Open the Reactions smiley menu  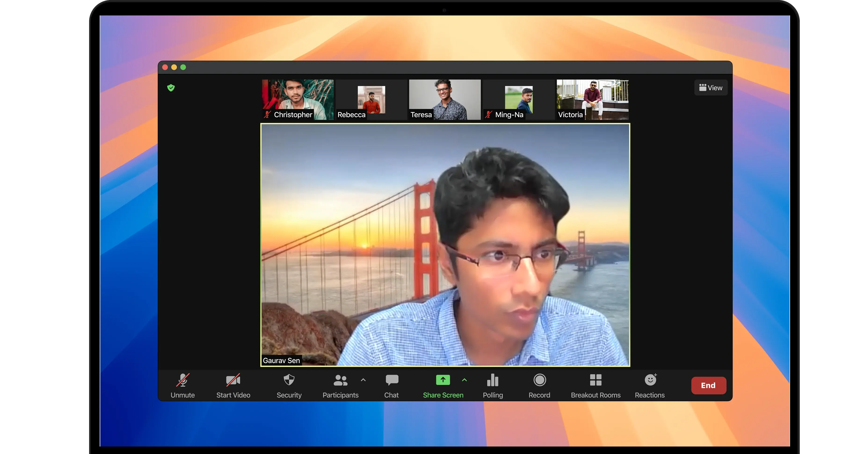pyautogui.click(x=650, y=380)
